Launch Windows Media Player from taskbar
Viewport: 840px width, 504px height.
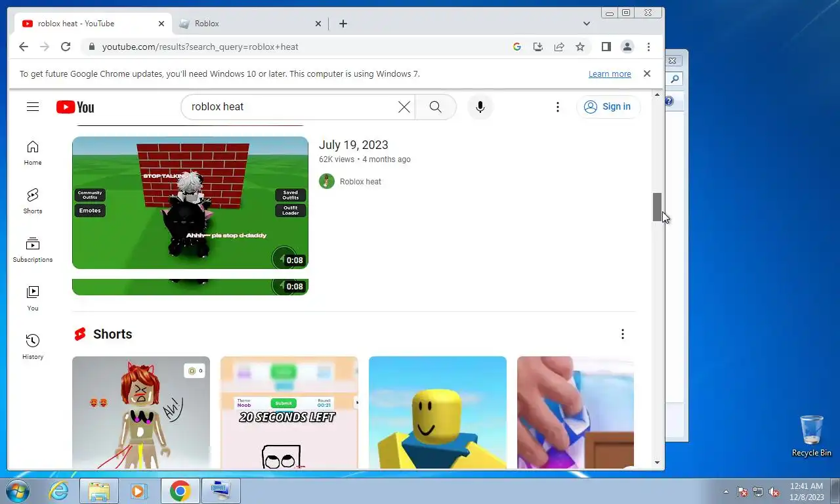[x=138, y=491]
